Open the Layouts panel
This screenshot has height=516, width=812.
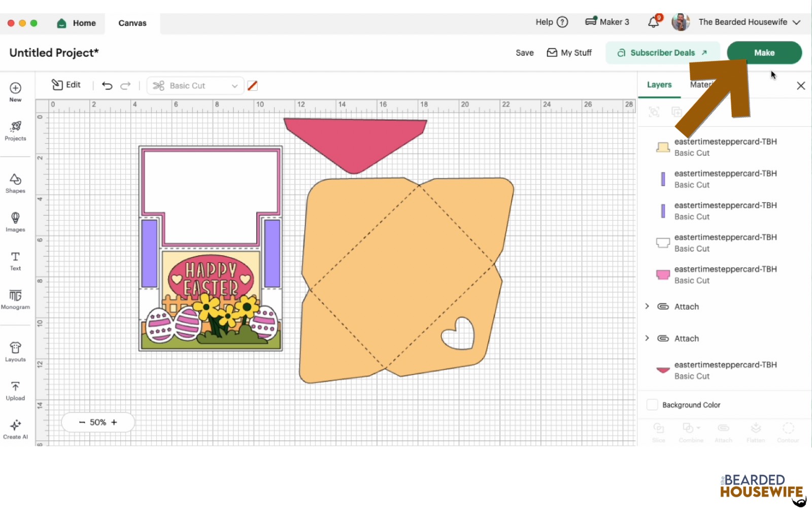pyautogui.click(x=15, y=352)
